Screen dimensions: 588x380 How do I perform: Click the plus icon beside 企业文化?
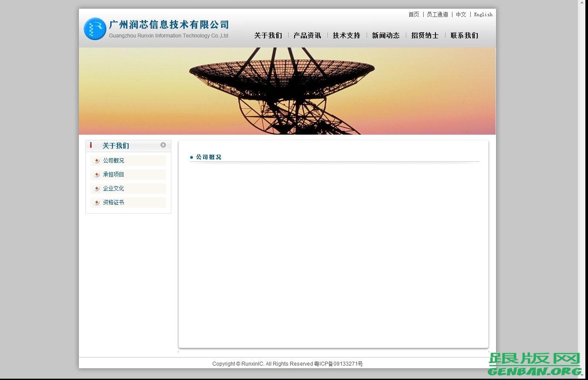pos(96,189)
